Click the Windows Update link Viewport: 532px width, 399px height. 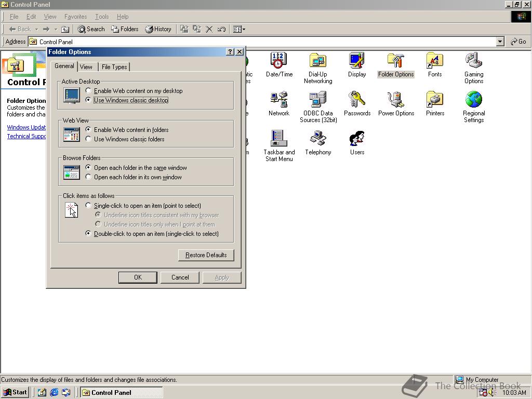coord(26,127)
